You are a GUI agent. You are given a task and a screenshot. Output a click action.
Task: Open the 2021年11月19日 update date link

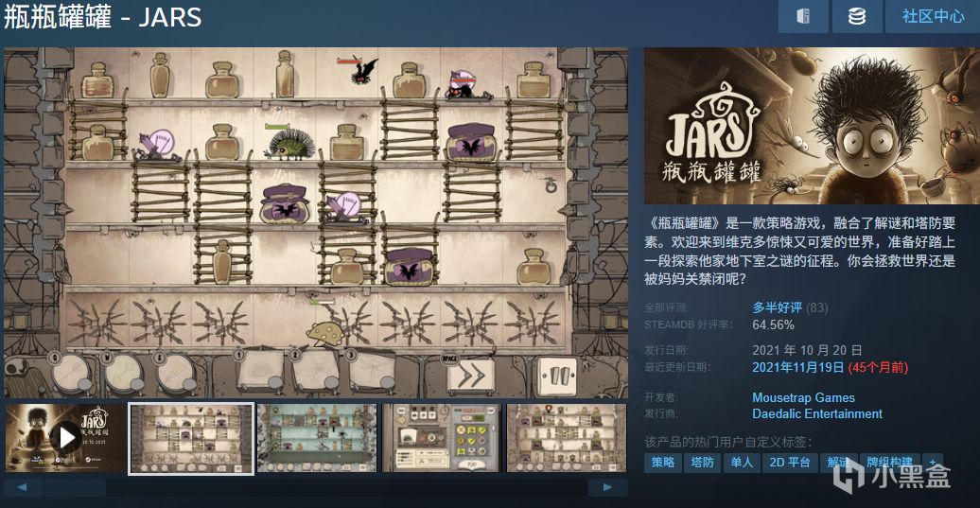tap(798, 367)
